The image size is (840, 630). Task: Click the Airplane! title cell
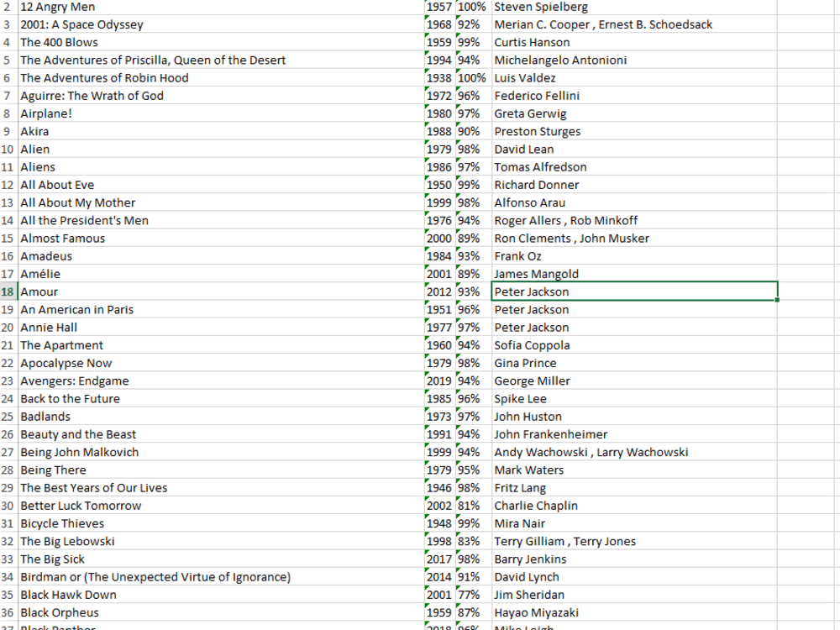pyautogui.click(x=221, y=113)
